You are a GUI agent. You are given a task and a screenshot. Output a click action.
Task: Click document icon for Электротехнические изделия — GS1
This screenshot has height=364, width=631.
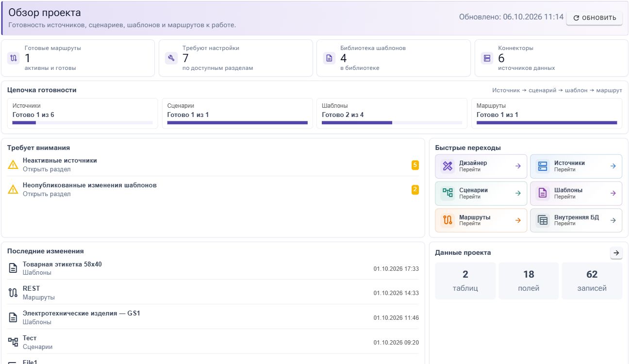coord(13,317)
